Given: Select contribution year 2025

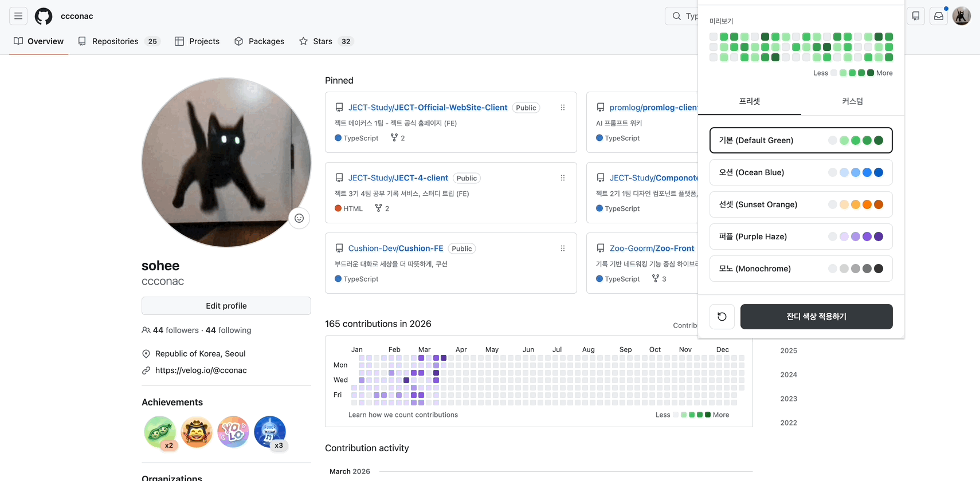Looking at the screenshot, I should coord(789,350).
